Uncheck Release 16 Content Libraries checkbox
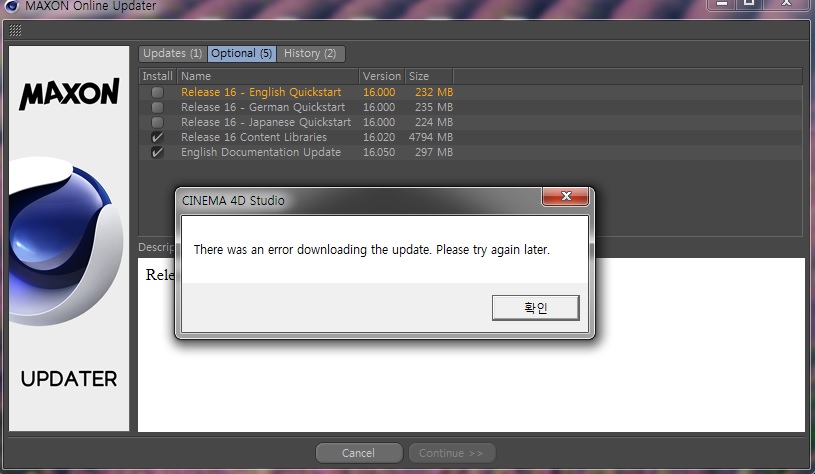The image size is (815, 474). (157, 138)
